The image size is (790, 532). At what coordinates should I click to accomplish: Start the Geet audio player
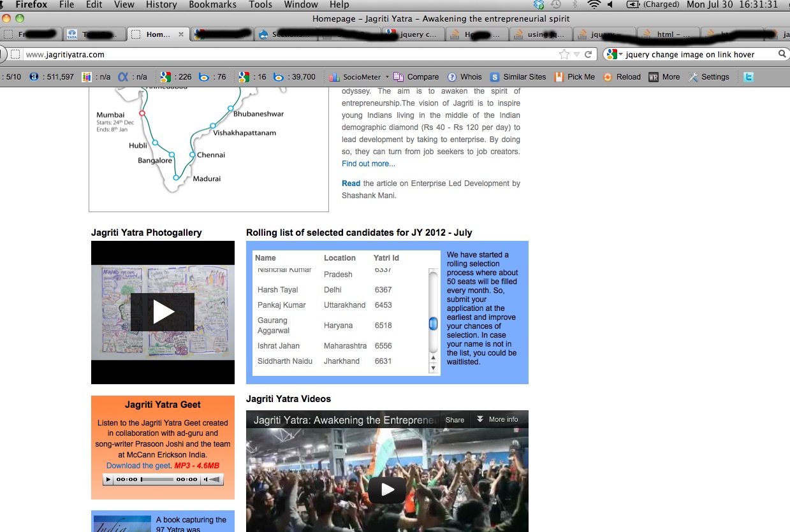pyautogui.click(x=108, y=479)
